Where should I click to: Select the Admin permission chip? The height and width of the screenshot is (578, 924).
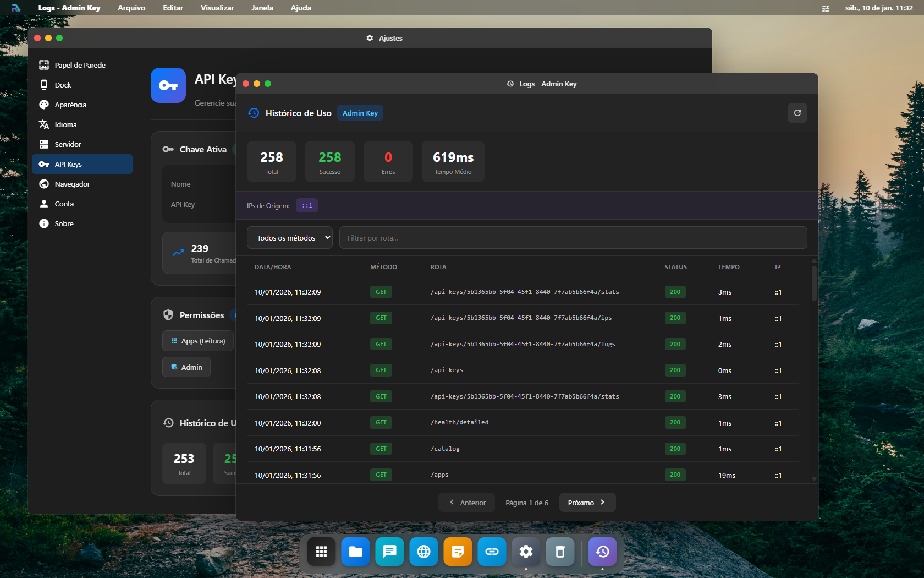186,367
